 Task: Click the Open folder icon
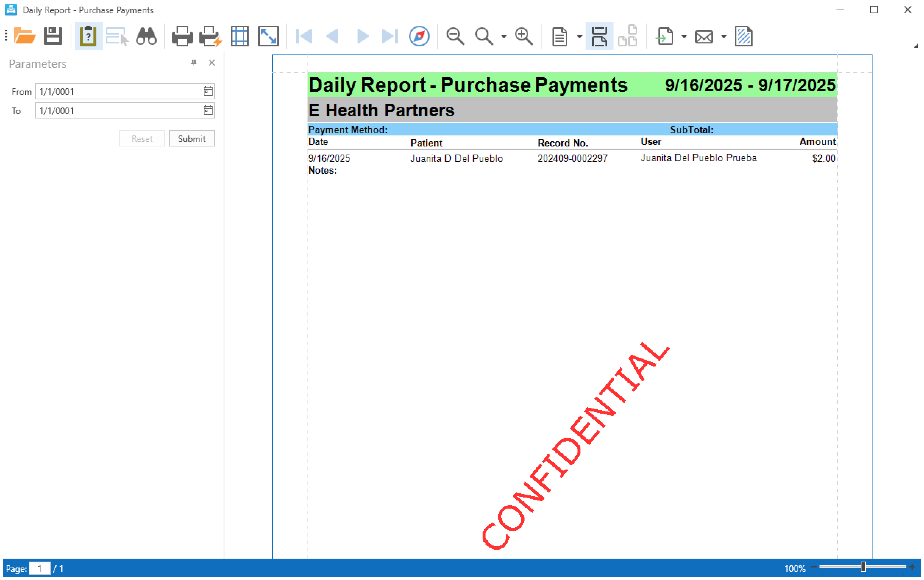[25, 36]
